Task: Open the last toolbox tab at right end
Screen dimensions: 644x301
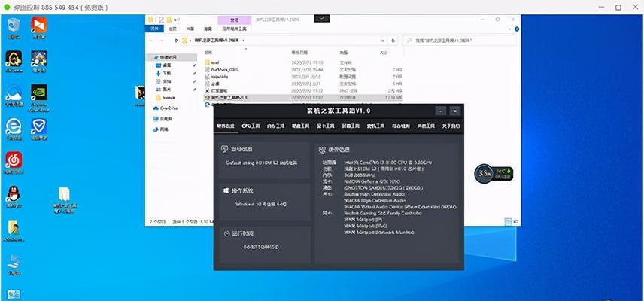Action: (451, 126)
